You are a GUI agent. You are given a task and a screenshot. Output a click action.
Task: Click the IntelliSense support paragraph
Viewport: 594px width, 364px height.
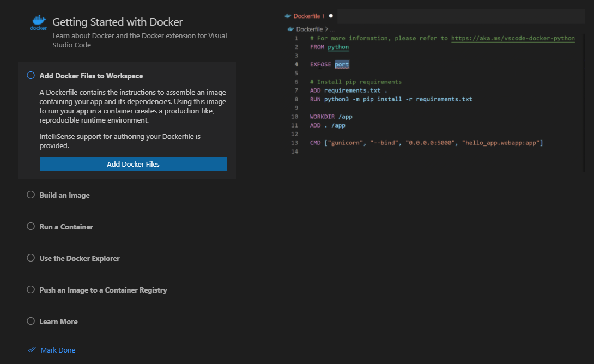(120, 141)
